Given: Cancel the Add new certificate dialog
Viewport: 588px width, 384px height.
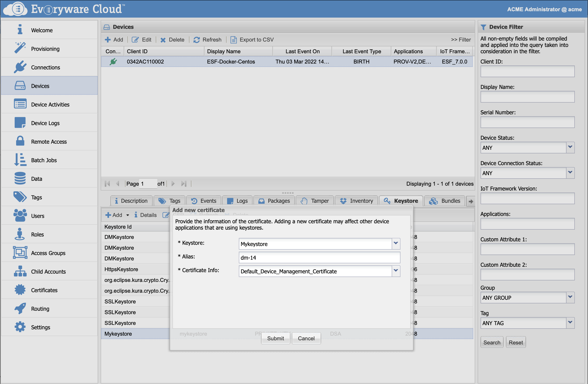Looking at the screenshot, I should tap(306, 338).
